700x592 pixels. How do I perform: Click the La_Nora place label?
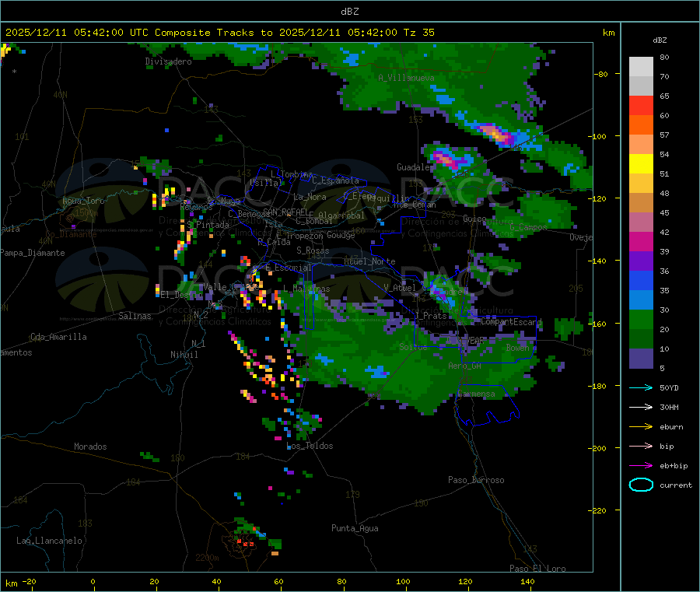pos(310,197)
